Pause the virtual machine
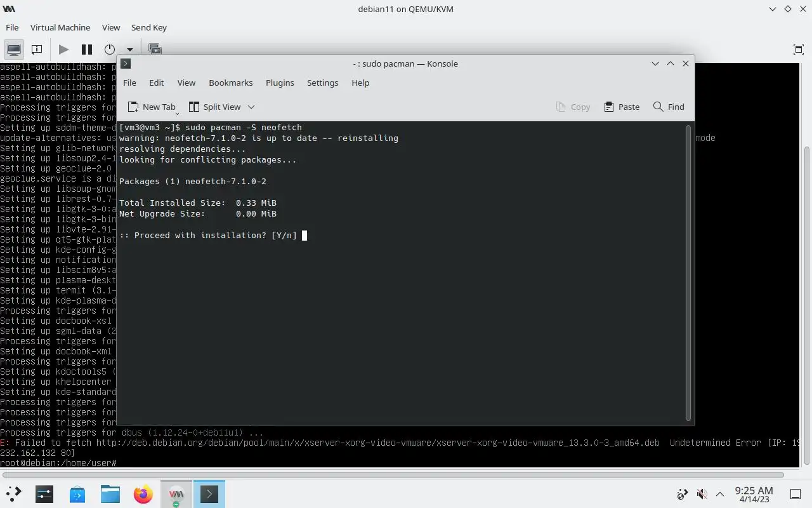This screenshot has width=812, height=508. click(87, 49)
